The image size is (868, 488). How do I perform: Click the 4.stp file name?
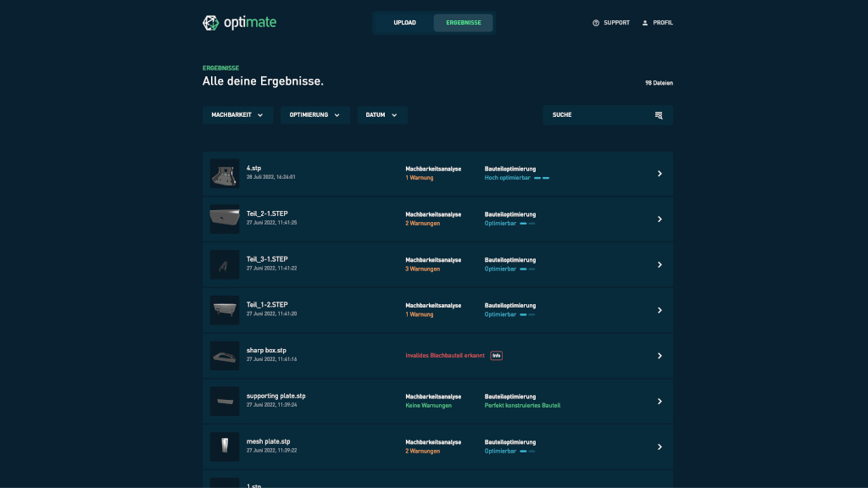[253, 169]
